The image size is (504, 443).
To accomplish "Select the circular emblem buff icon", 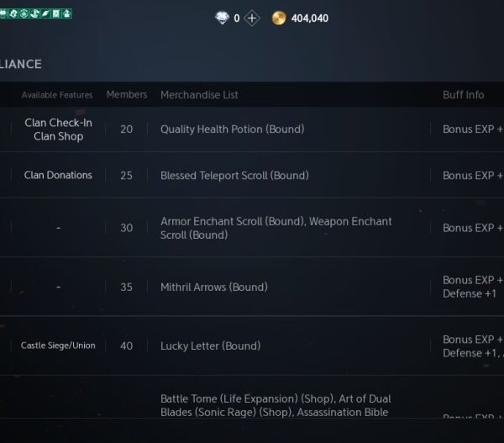I will point(24,13).
